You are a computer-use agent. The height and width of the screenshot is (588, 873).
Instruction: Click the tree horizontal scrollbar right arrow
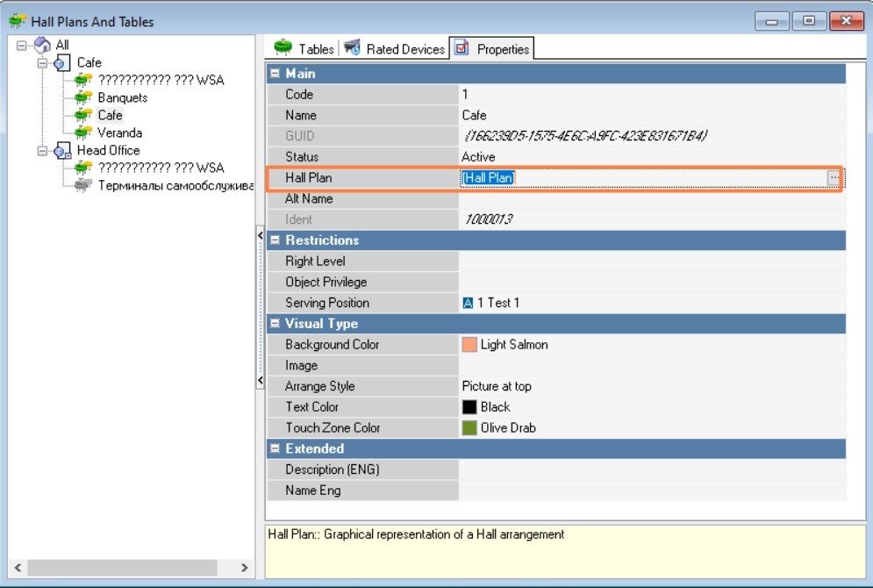[245, 568]
